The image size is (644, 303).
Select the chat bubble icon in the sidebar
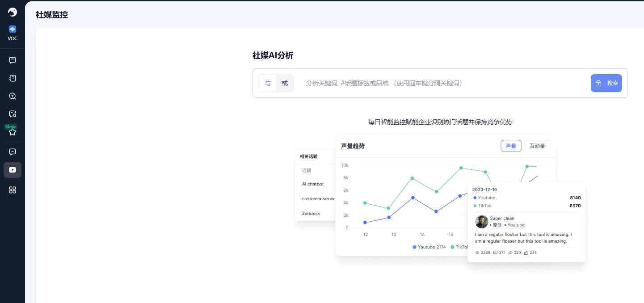13,60
